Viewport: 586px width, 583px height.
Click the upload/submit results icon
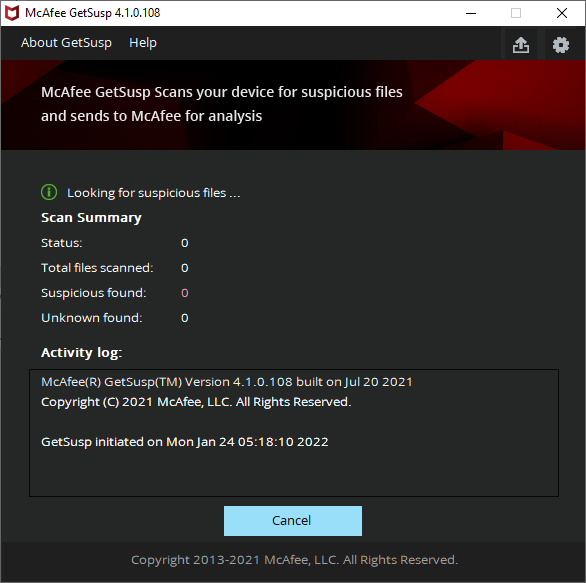click(x=521, y=44)
